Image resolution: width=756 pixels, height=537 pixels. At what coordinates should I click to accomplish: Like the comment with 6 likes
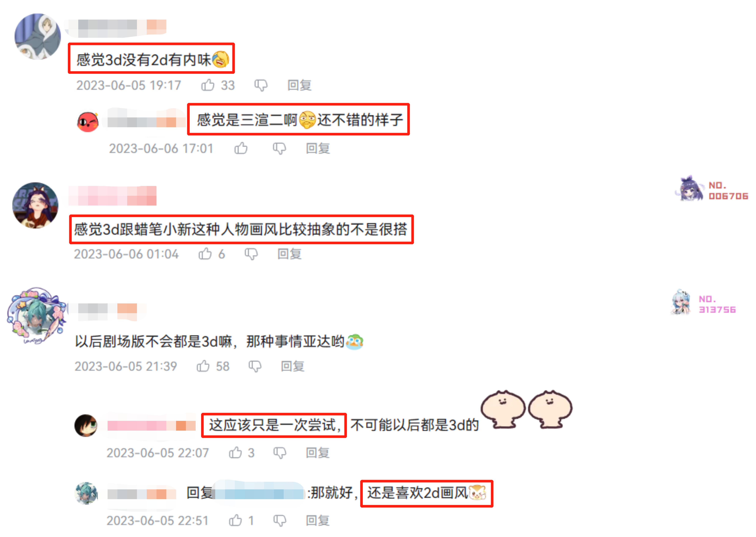(205, 254)
